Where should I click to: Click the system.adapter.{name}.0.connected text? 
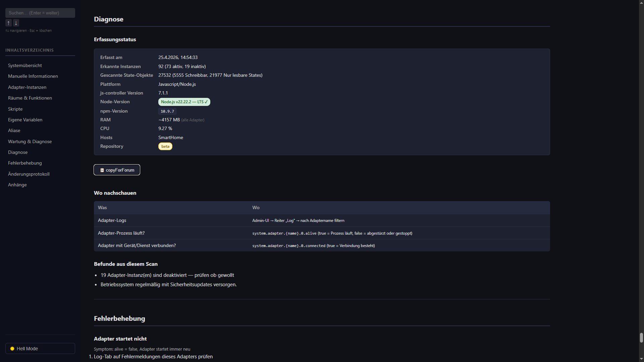tap(289, 246)
